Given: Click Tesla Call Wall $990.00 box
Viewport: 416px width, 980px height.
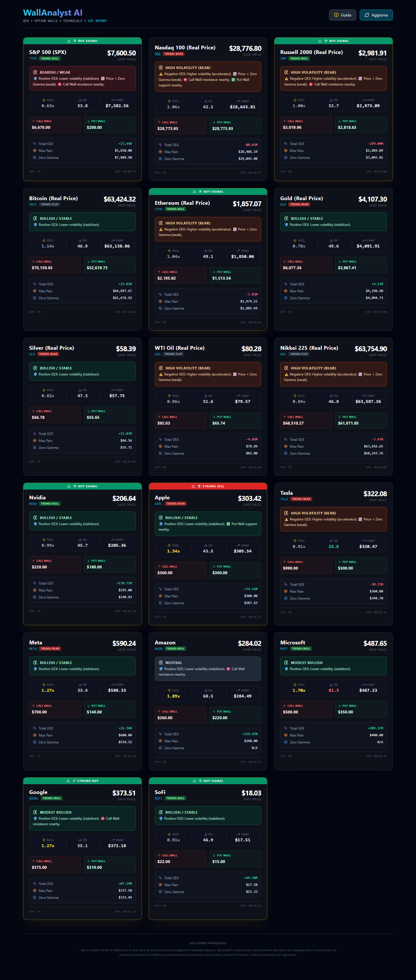Looking at the screenshot, I should (x=306, y=565).
